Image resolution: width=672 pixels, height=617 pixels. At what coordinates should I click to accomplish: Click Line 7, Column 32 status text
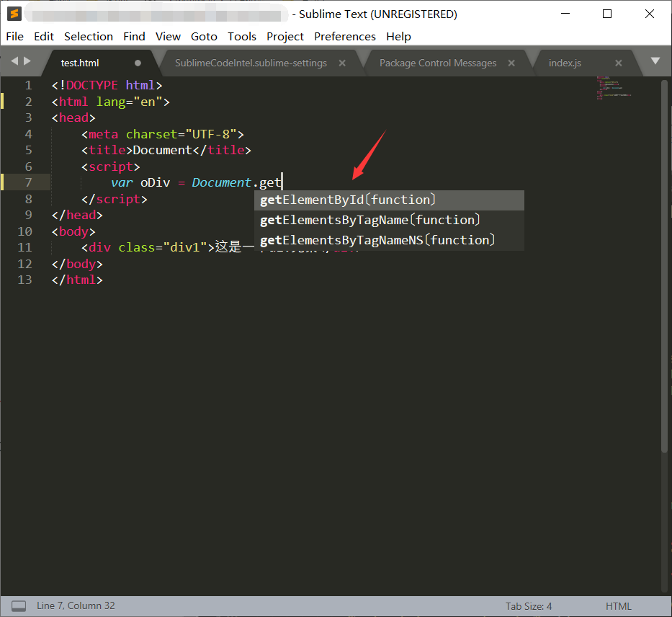click(x=76, y=606)
